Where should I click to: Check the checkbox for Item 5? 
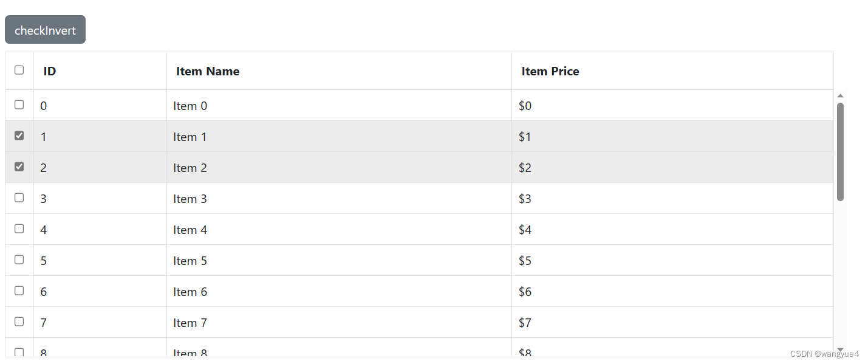(x=19, y=259)
